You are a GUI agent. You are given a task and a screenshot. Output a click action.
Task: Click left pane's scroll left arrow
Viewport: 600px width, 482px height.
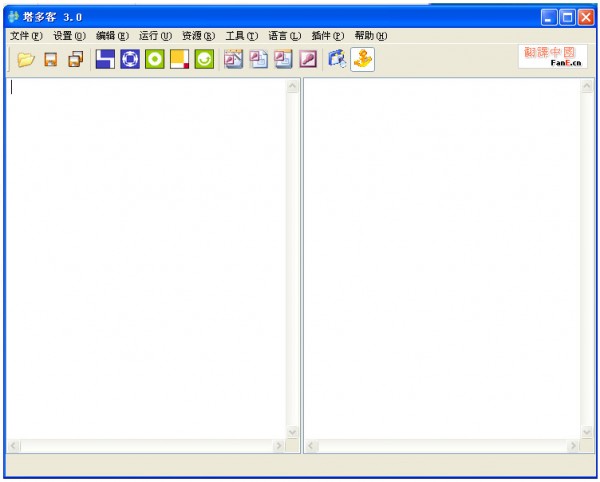[x=13, y=446]
